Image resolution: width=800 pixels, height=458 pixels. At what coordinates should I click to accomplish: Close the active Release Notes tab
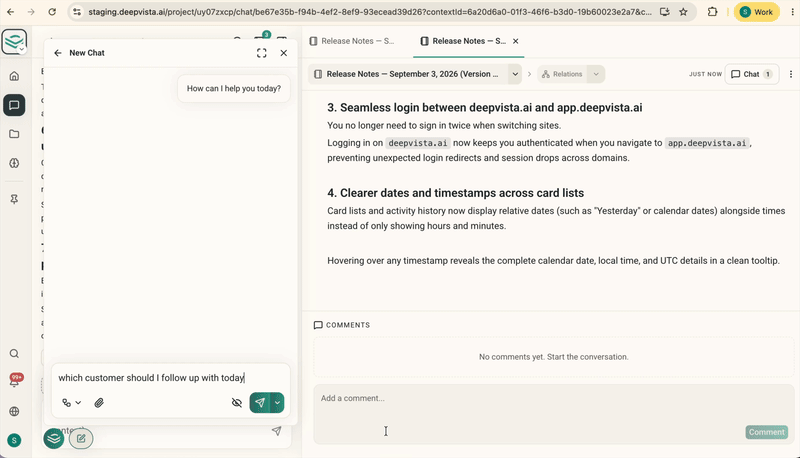click(516, 41)
